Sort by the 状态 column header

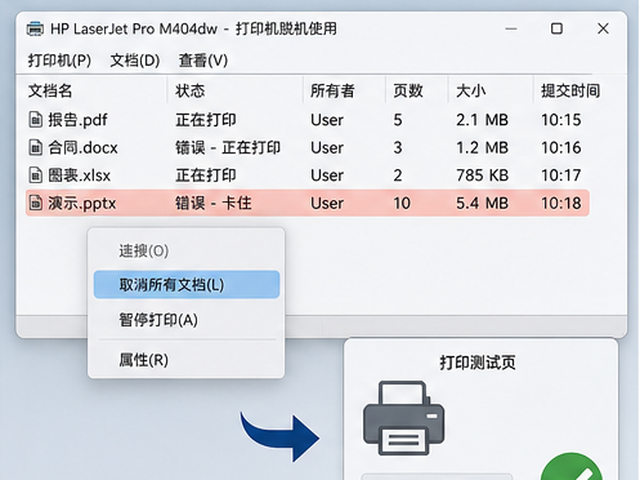click(190, 91)
